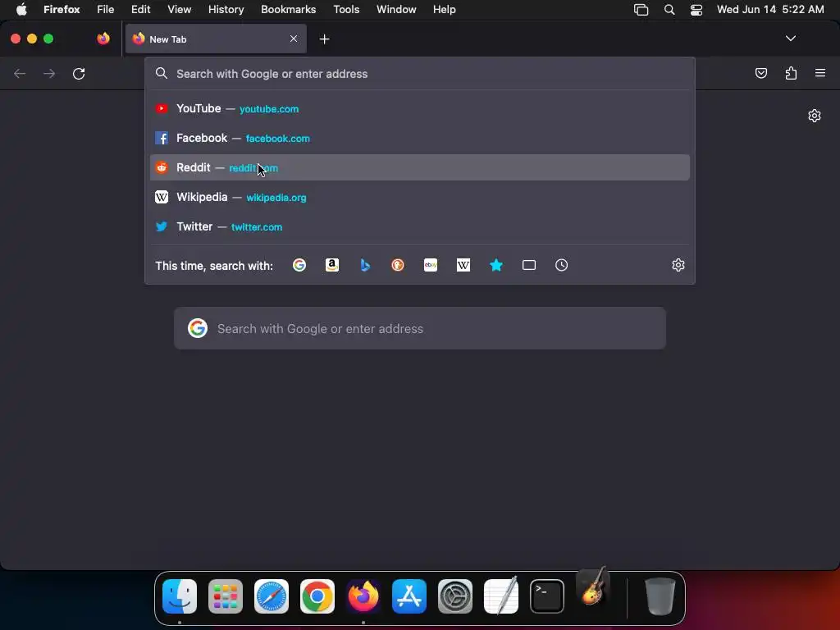Search this time with Google icon
Image resolution: width=840 pixels, height=630 pixels.
[x=299, y=265]
